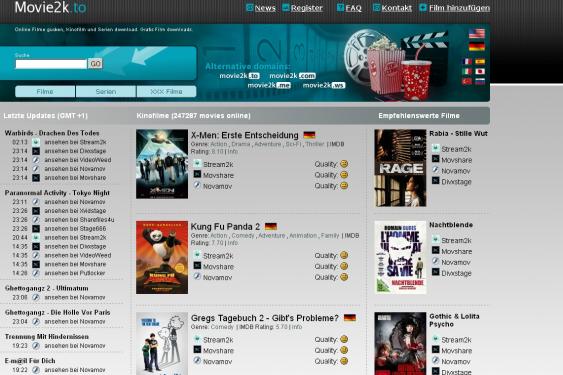Open Trennung Mit Hindernissen update
The height and width of the screenshot is (375, 563).
[47, 337]
